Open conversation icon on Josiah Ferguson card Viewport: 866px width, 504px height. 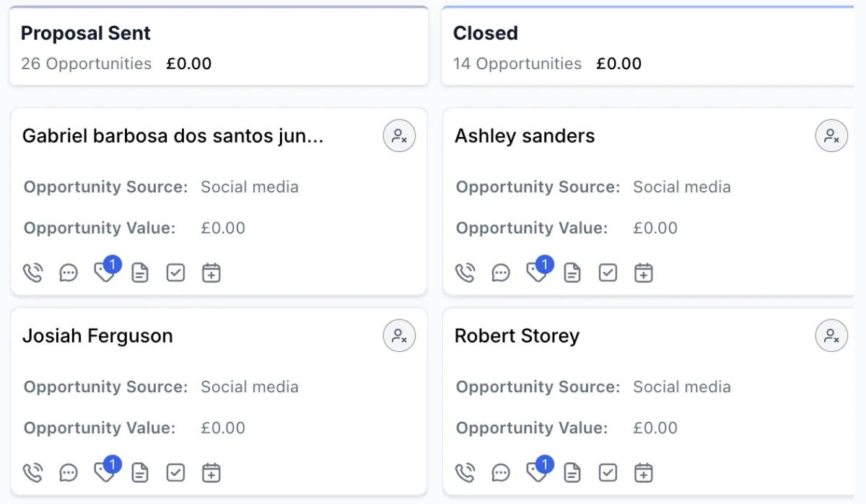(x=69, y=473)
